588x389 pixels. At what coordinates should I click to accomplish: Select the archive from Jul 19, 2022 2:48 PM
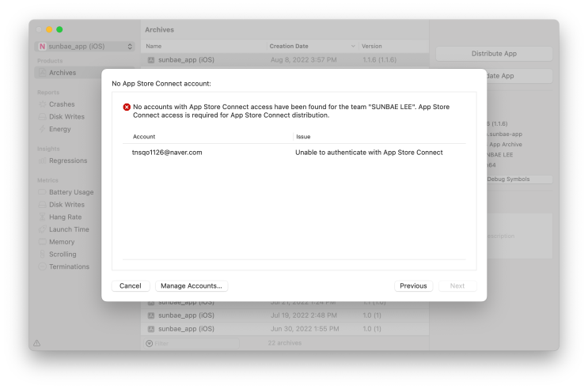[285, 315]
